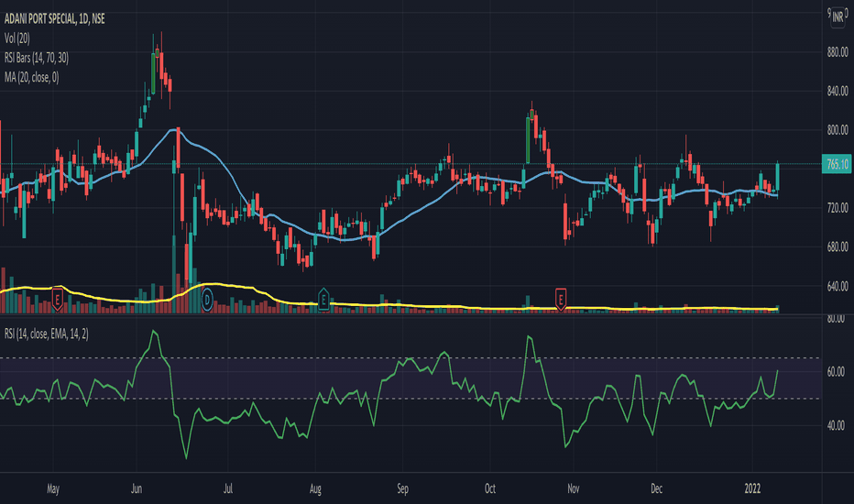The height and width of the screenshot is (504, 854).
Task: Select the Vol (20) indicator label
Action: [x=17, y=38]
